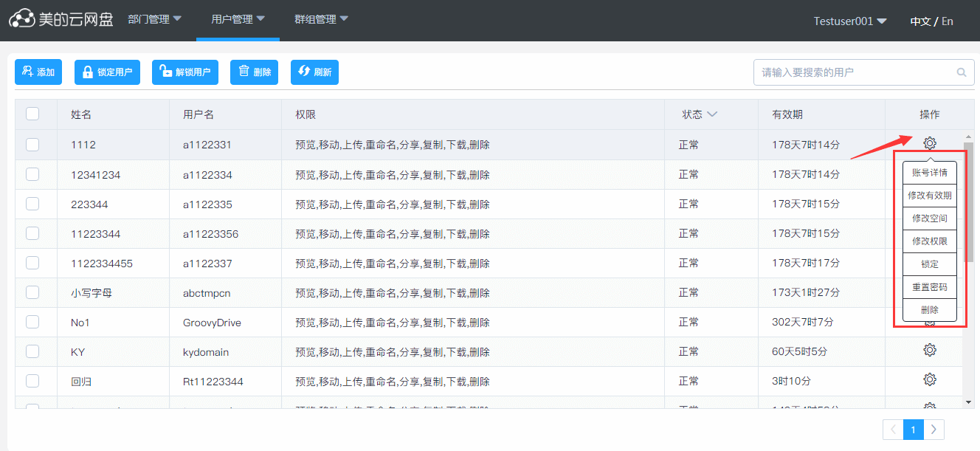Screen dimensions: 980x451
Task: Tick the checkbox for user KY
Action: click(32, 351)
